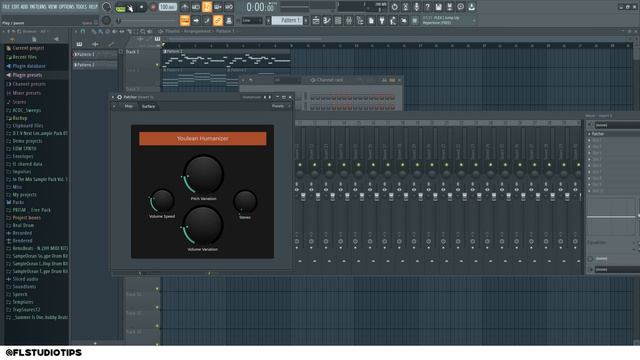Toggle the highlighted countdown before recording
This screenshot has height=360, width=640.
pos(207,7)
